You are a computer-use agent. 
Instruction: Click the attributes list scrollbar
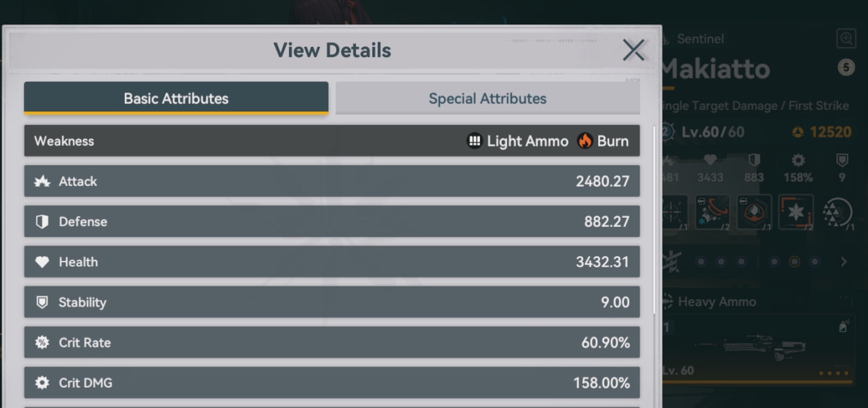pos(654,219)
